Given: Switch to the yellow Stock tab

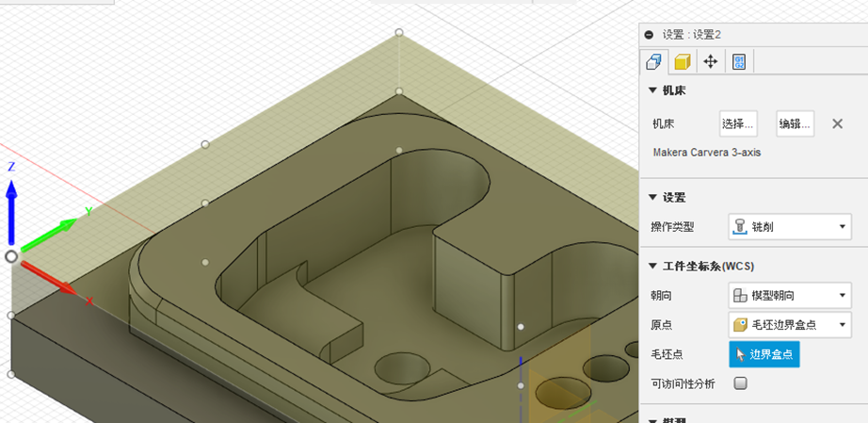Looking at the screenshot, I should pos(682,62).
